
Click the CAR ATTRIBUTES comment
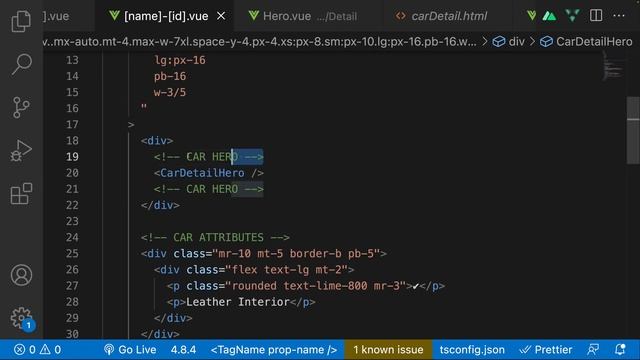point(215,238)
